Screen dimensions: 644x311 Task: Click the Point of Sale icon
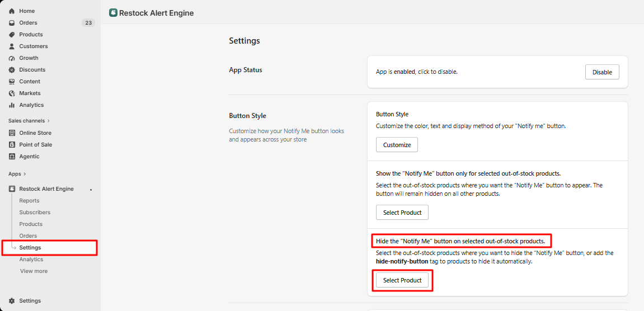pos(12,145)
